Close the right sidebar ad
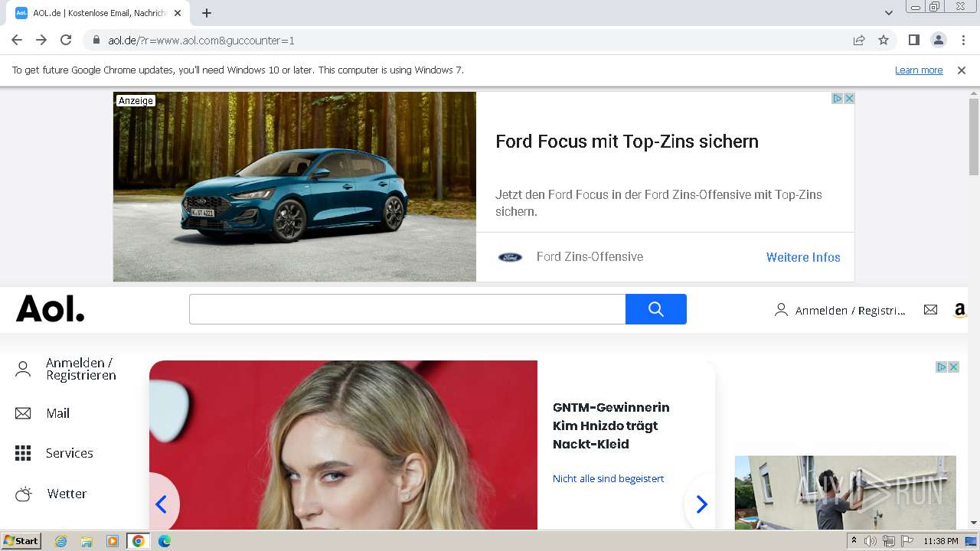 (954, 367)
